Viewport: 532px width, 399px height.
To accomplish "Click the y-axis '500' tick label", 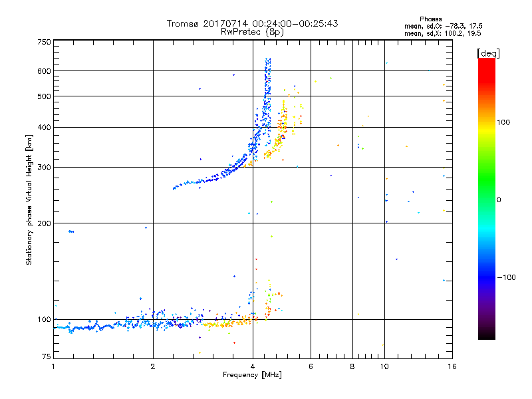I will [x=44, y=96].
